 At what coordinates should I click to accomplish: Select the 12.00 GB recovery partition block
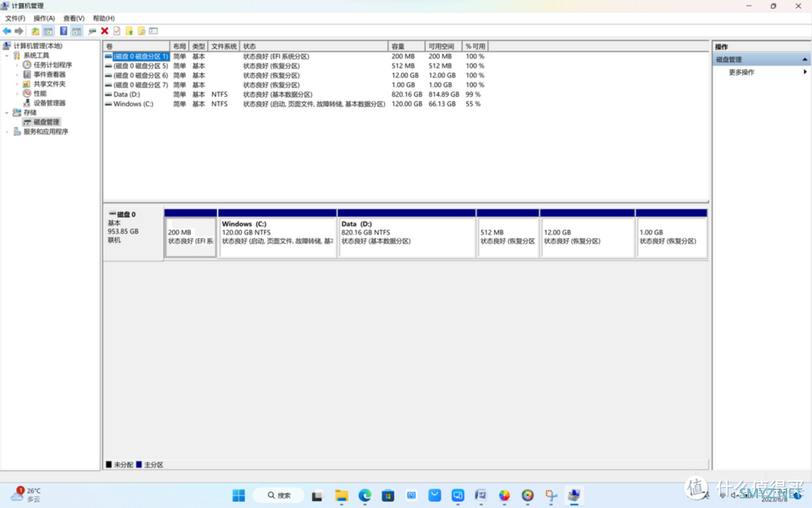587,234
